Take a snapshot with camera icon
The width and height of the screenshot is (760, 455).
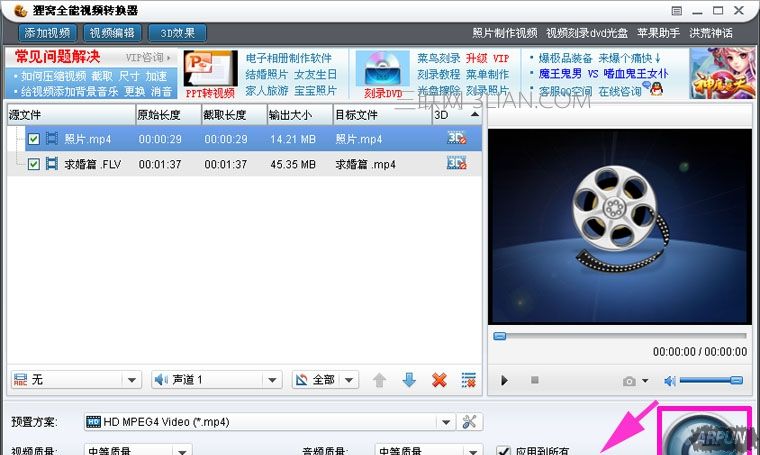(629, 381)
